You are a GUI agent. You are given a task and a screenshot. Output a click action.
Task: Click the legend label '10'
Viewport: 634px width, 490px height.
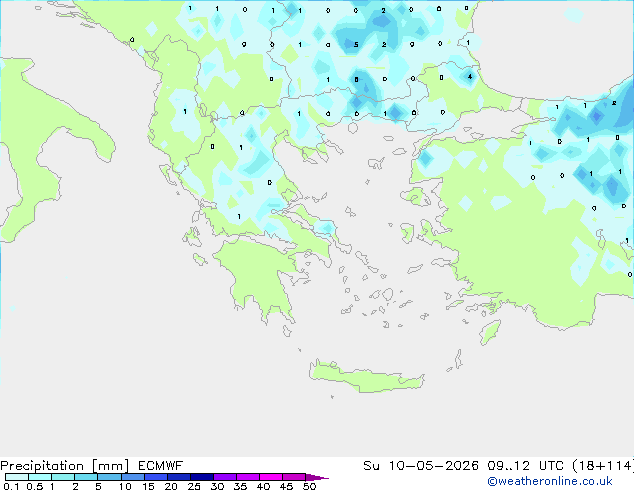click(125, 486)
